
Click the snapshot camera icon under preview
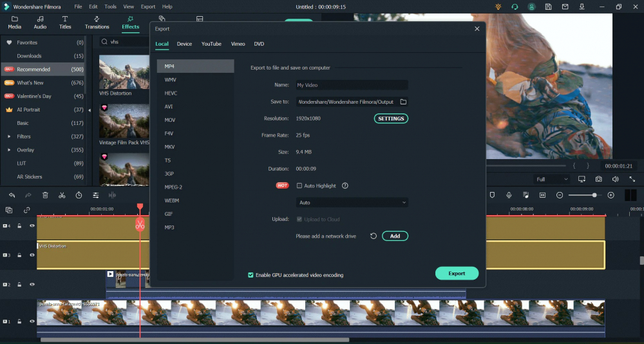[x=598, y=179]
